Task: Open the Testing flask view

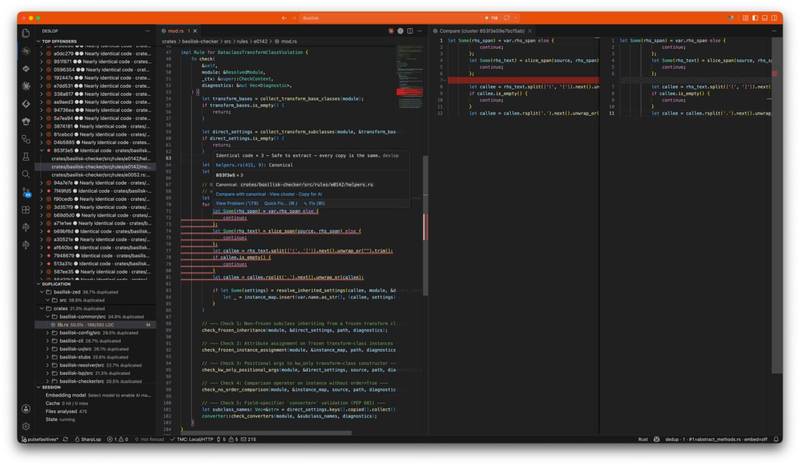Action: (x=26, y=157)
